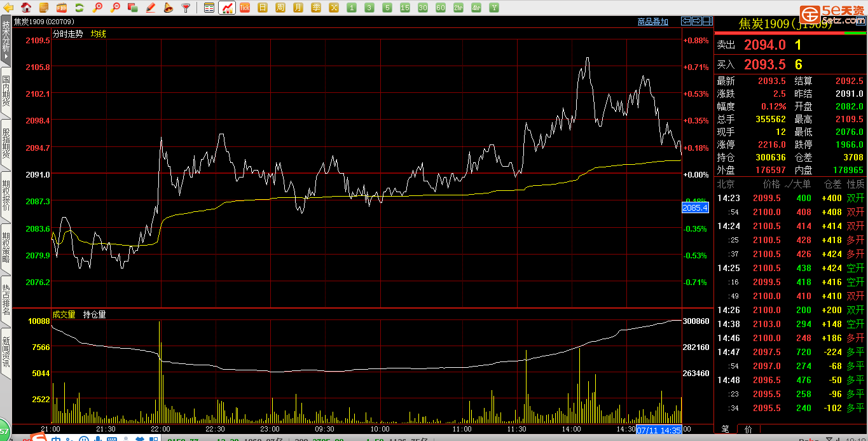The width and height of the screenshot is (868, 441).
Task: Click the buy price 2093.5 beside 买入
Action: (765, 64)
